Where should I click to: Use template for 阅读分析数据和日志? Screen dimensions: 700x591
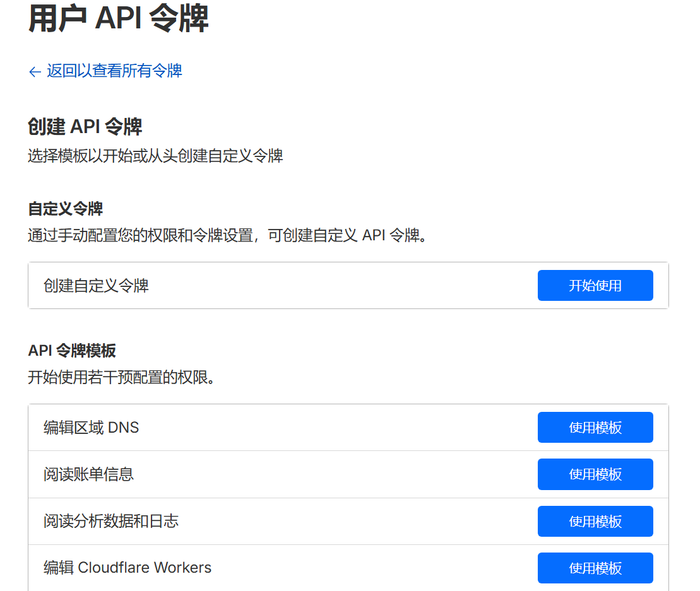(595, 521)
